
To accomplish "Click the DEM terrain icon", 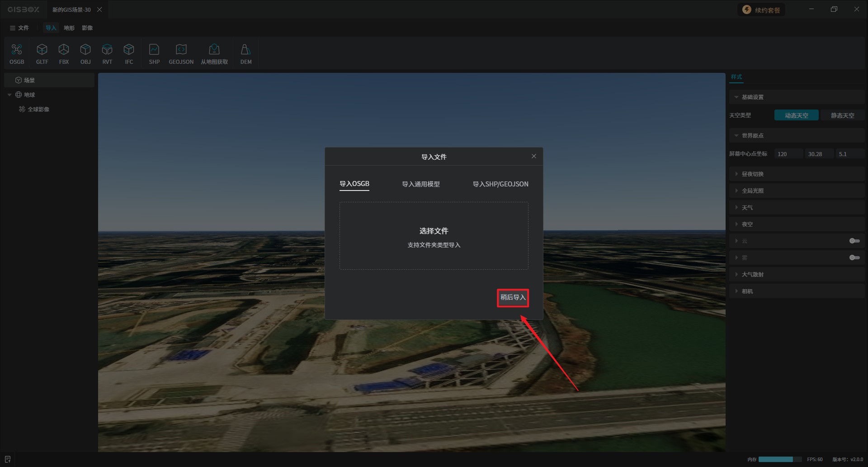I will (x=245, y=53).
